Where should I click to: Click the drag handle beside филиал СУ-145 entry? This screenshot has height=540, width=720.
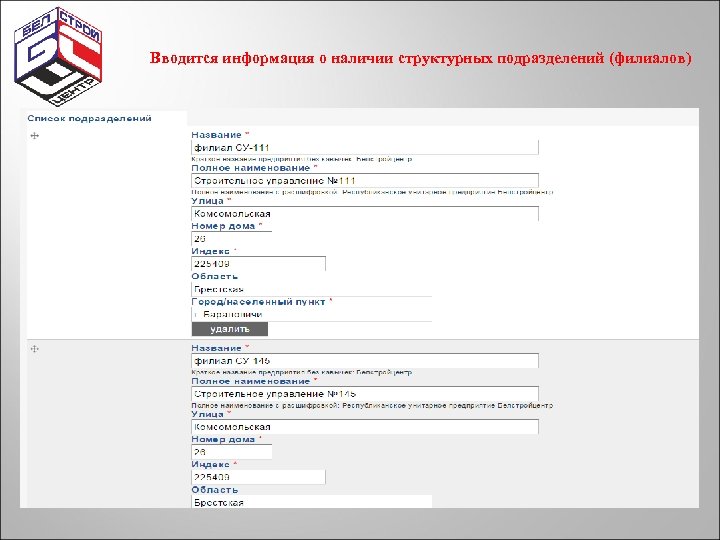tap(34, 349)
